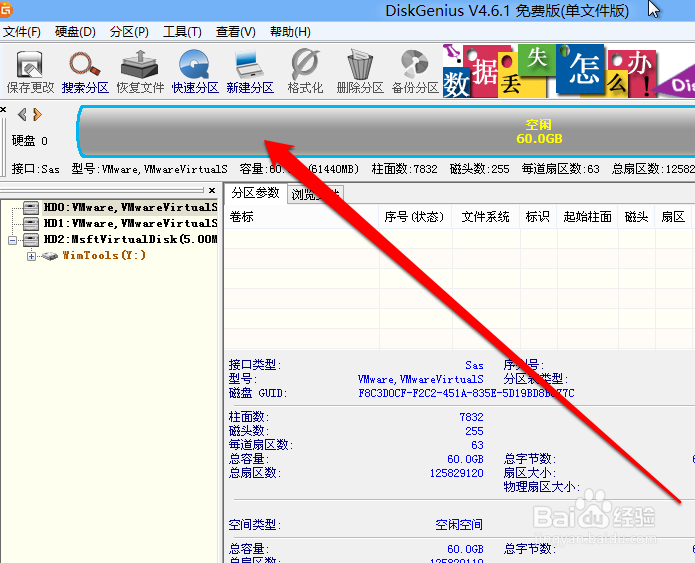695x563 pixels.
Task: Open the 帮助(H) menu
Action: point(290,32)
